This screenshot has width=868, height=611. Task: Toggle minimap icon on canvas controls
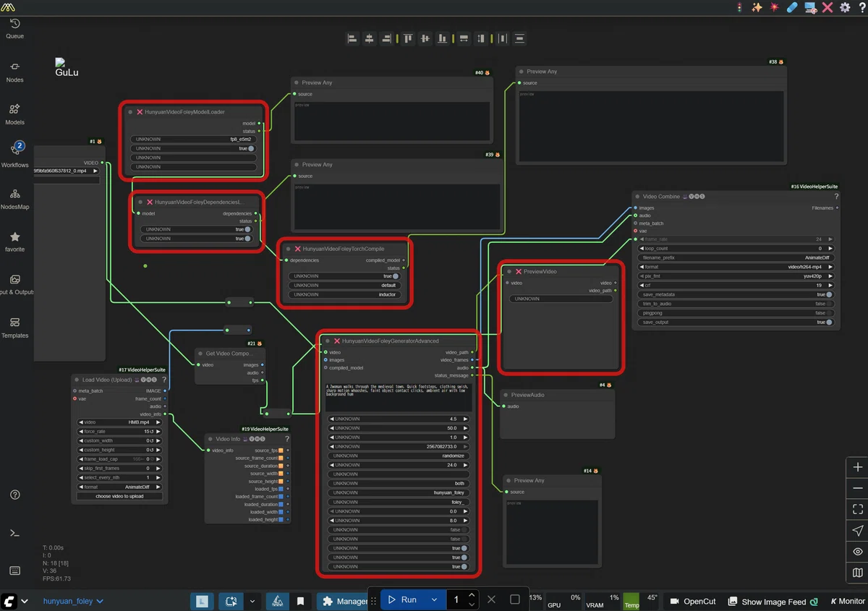tap(858, 573)
